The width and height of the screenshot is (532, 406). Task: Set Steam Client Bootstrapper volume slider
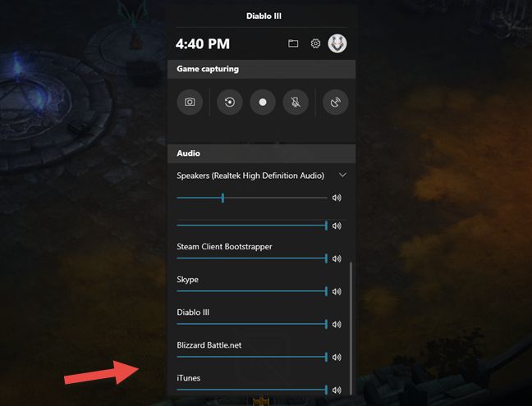pyautogui.click(x=252, y=258)
